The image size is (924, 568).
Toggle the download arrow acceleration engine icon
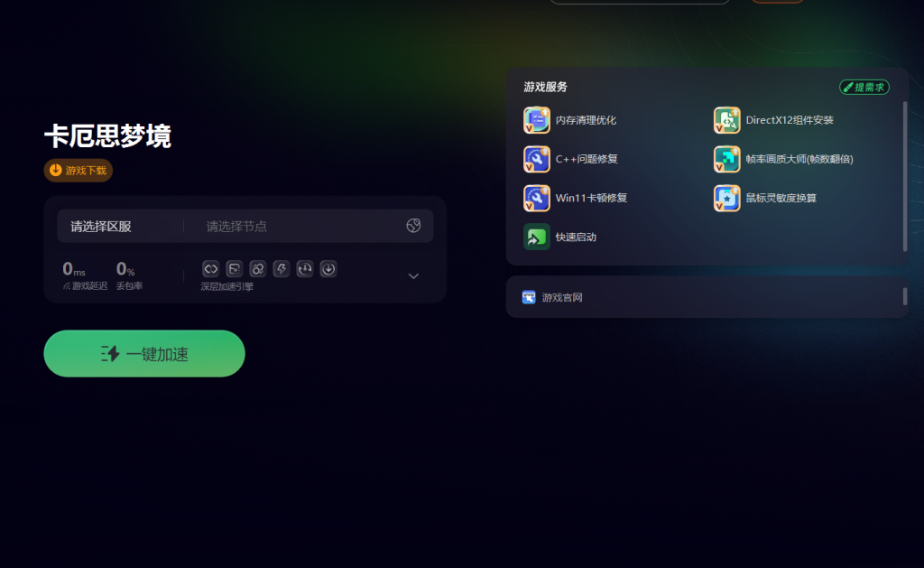(x=328, y=268)
